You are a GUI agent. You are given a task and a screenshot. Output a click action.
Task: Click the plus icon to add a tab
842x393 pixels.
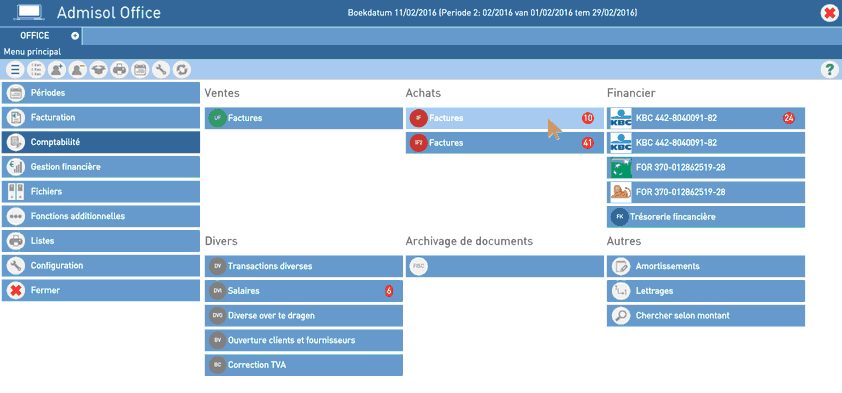(75, 36)
